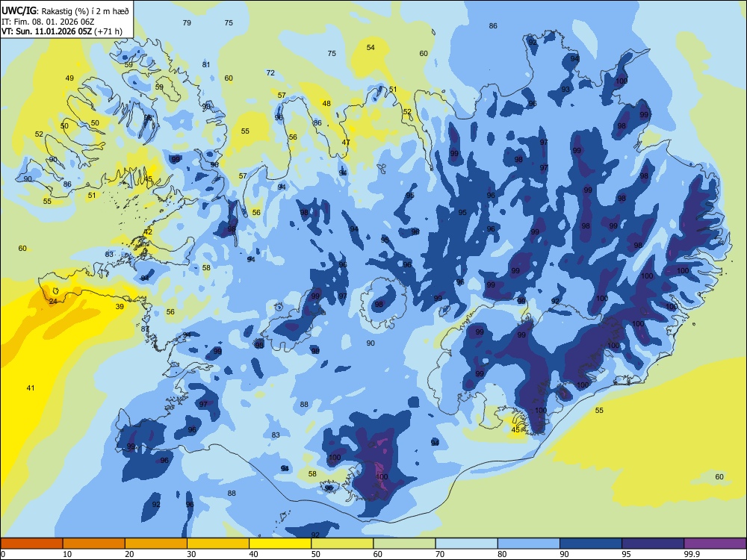Viewport: 747px width, 560px height.
Task: Select the init time 'IT: Fim. 08. 01. 2026 06Z'
Action: [48, 22]
